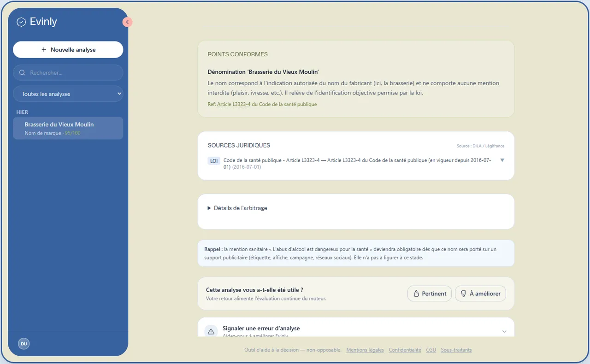
Task: Click the SOURCES JURIDIQUES heading
Action: coord(239,146)
